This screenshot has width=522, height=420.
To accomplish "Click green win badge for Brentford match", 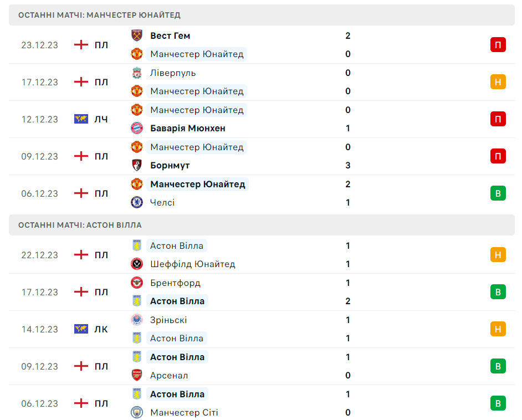I will click(498, 292).
